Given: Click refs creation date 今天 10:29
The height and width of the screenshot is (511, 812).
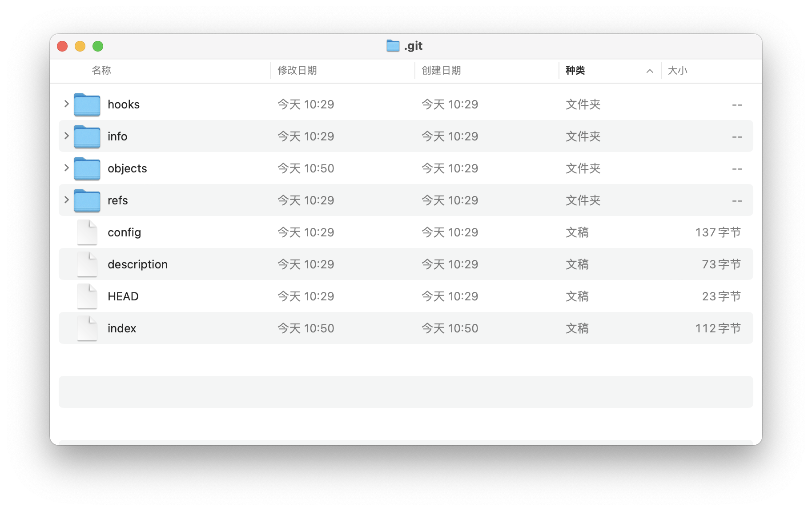Looking at the screenshot, I should pyautogui.click(x=450, y=200).
